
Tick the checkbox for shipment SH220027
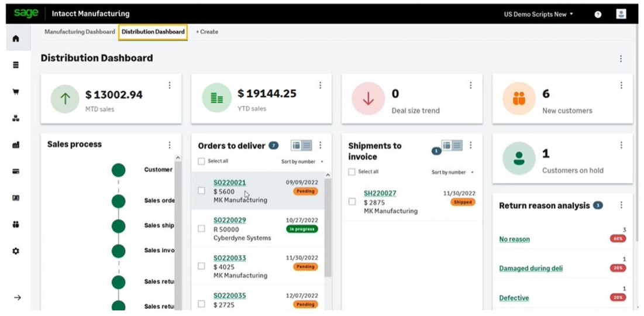(x=352, y=201)
